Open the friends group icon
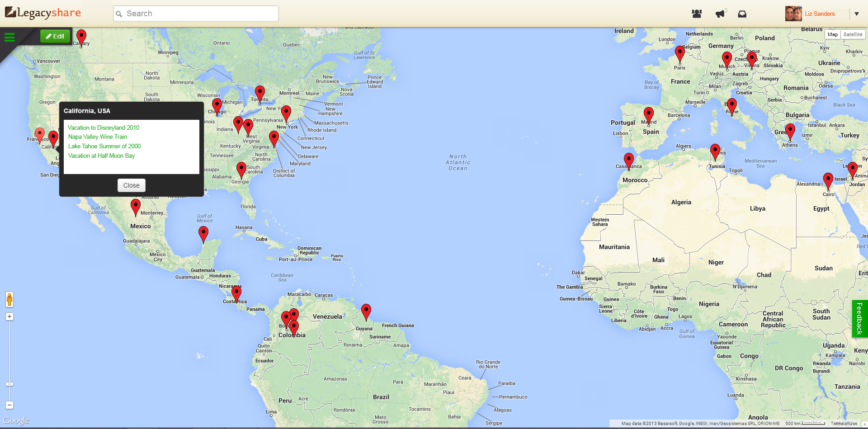 pyautogui.click(x=697, y=14)
